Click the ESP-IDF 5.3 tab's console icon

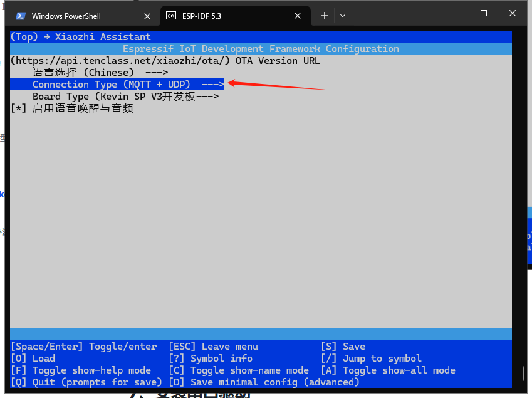[x=170, y=16]
